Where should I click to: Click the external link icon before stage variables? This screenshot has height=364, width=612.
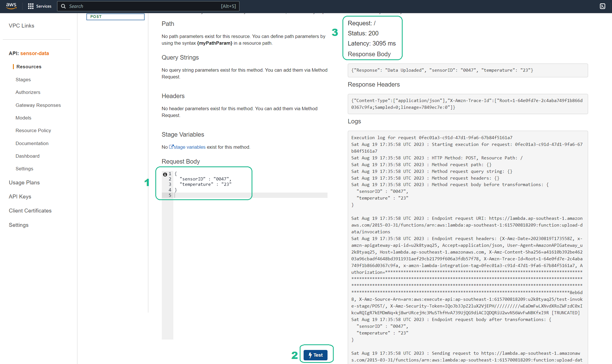click(x=171, y=147)
